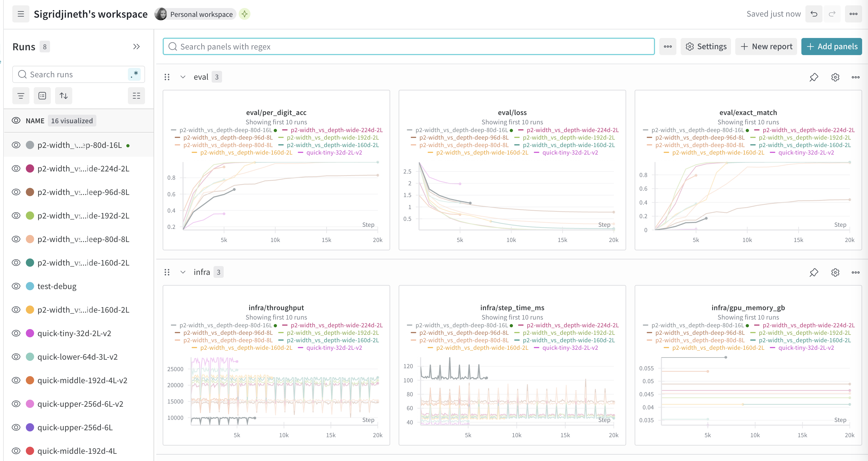
Task: Open the workspace overflow menu top right
Action: point(853,14)
